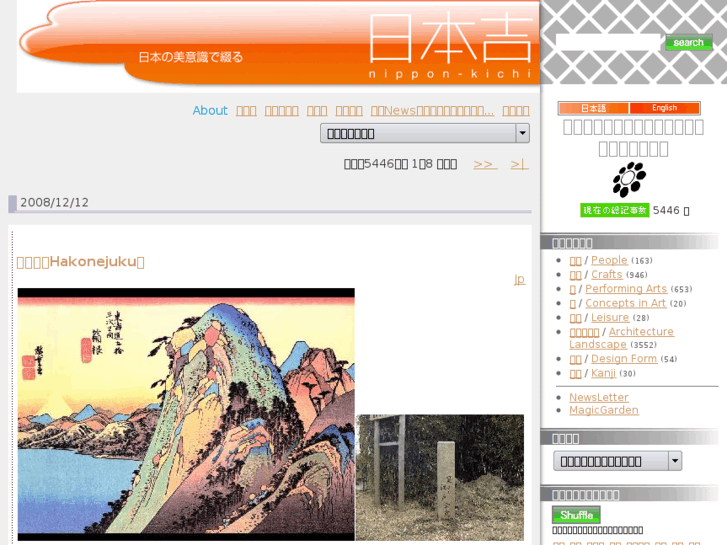
Task: Click the jp link beside the article
Action: [520, 279]
